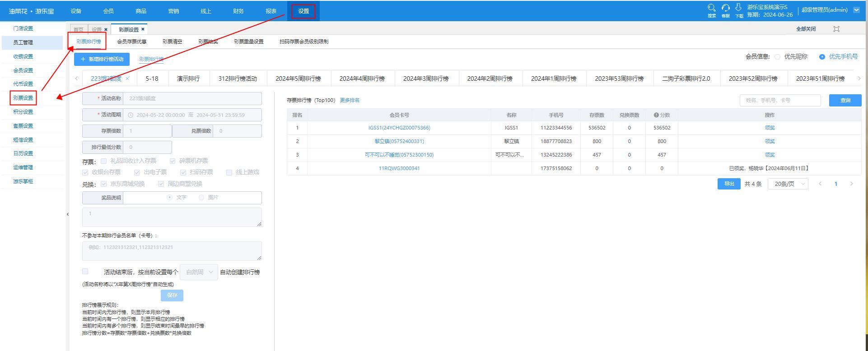
Task: Select 演示排行 activity tab
Action: click(188, 79)
